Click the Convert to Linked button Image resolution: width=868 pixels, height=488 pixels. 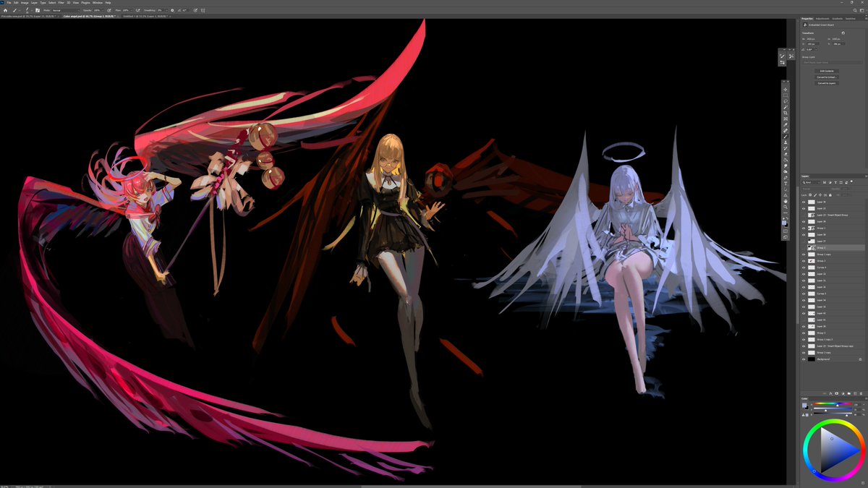tap(827, 77)
